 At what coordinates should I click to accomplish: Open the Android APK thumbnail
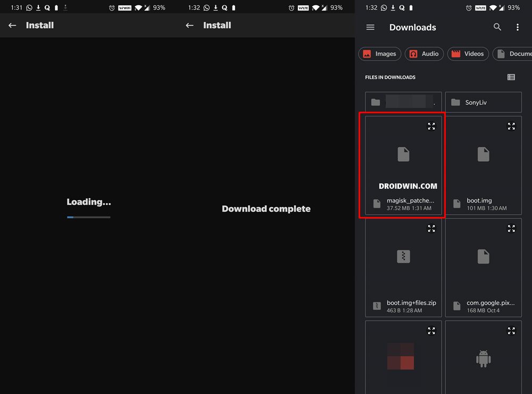coord(483,358)
